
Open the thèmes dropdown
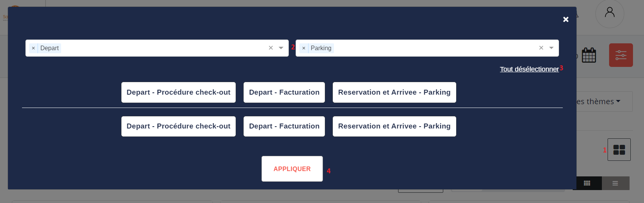click(x=603, y=101)
